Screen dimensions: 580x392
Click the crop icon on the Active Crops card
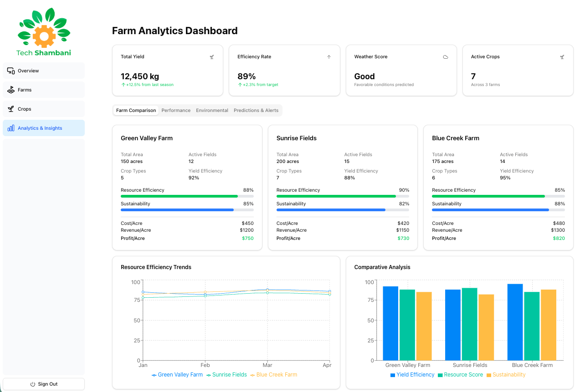pos(562,57)
